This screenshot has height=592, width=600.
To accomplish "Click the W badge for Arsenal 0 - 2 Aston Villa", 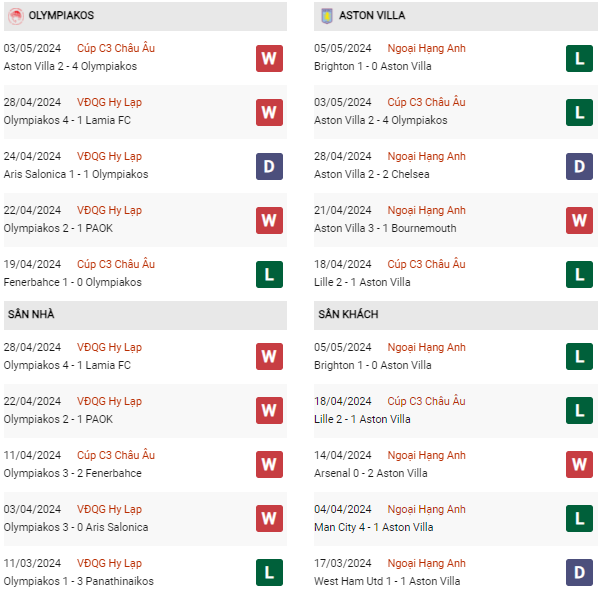I will (579, 465).
